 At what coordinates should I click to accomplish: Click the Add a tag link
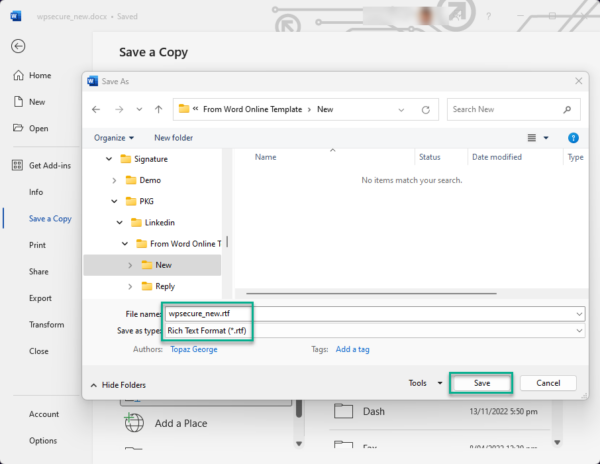352,349
